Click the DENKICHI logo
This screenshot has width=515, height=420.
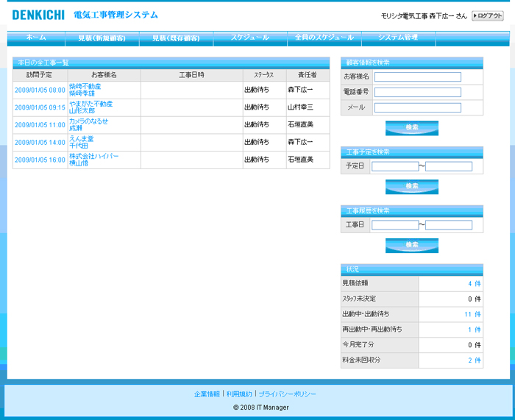tap(38, 15)
